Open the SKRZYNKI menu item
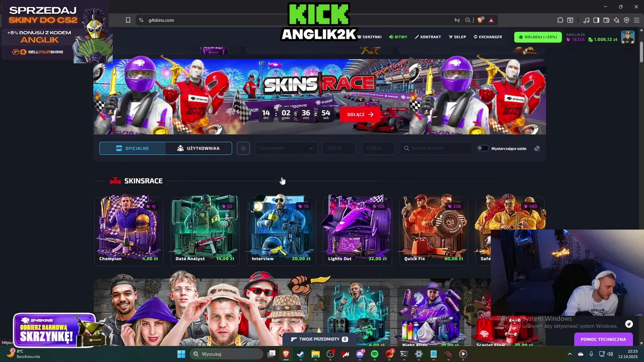Viewport: 644px width, 362px height. pos(370,37)
